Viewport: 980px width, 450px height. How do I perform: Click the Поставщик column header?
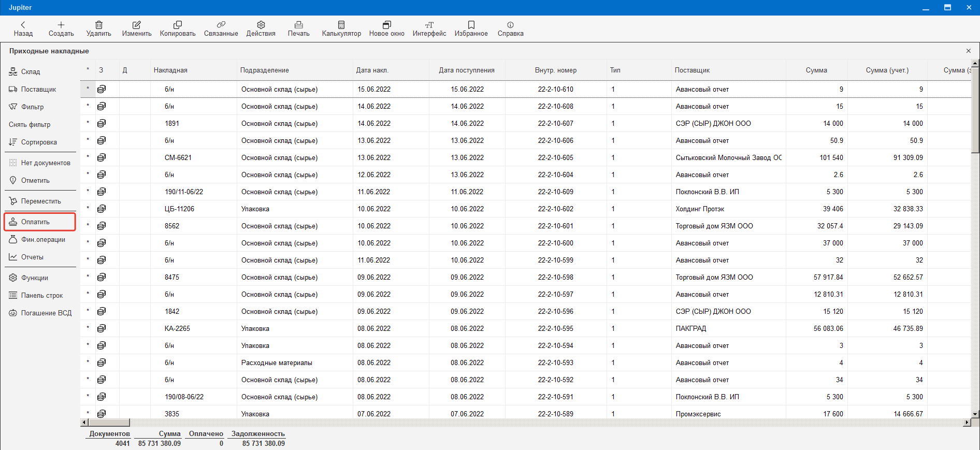[x=692, y=70]
